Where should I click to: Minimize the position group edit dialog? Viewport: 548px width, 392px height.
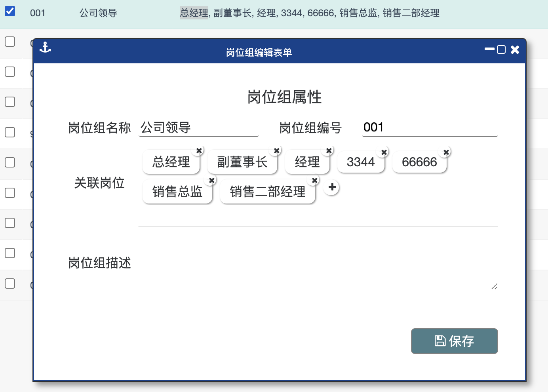point(489,49)
